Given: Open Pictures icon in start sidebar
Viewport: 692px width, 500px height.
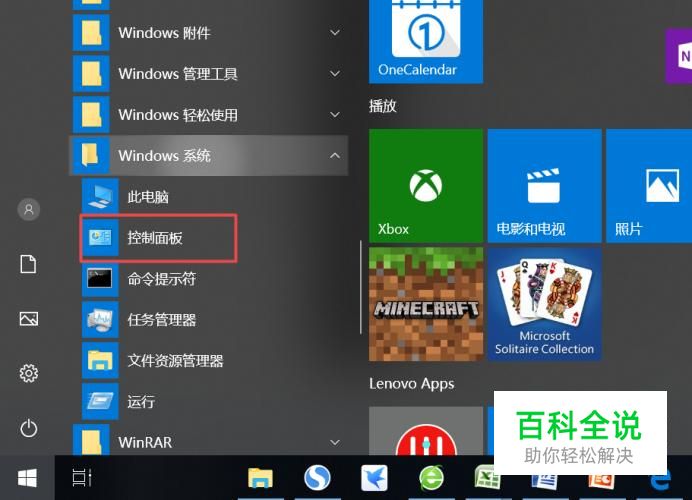Looking at the screenshot, I should coord(29,319).
